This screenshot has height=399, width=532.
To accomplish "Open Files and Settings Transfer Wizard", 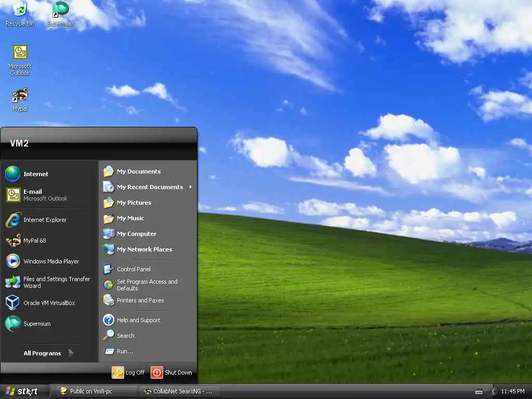I will (49, 282).
